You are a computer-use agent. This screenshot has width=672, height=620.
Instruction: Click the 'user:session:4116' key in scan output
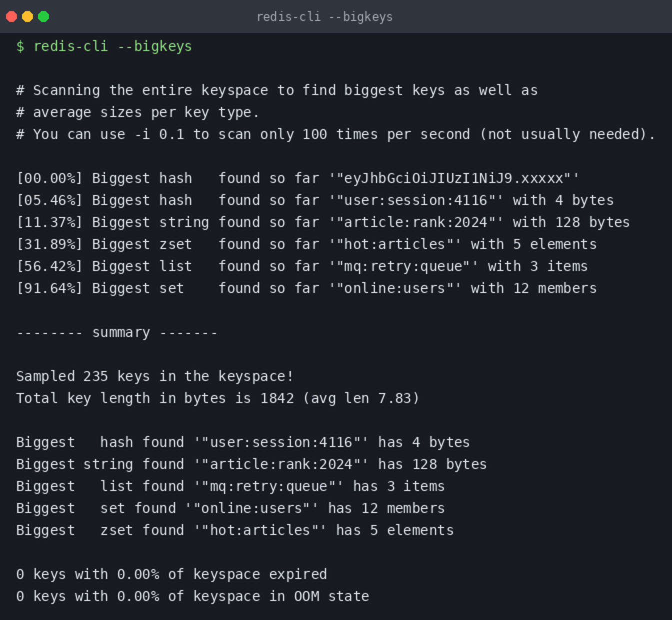(416, 200)
